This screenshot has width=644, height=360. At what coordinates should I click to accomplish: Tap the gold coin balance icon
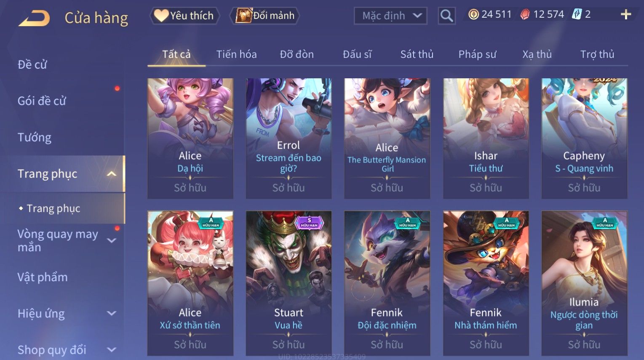(x=474, y=15)
